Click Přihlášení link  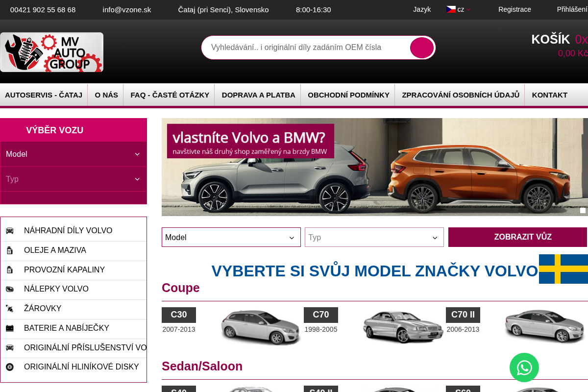[572, 9]
